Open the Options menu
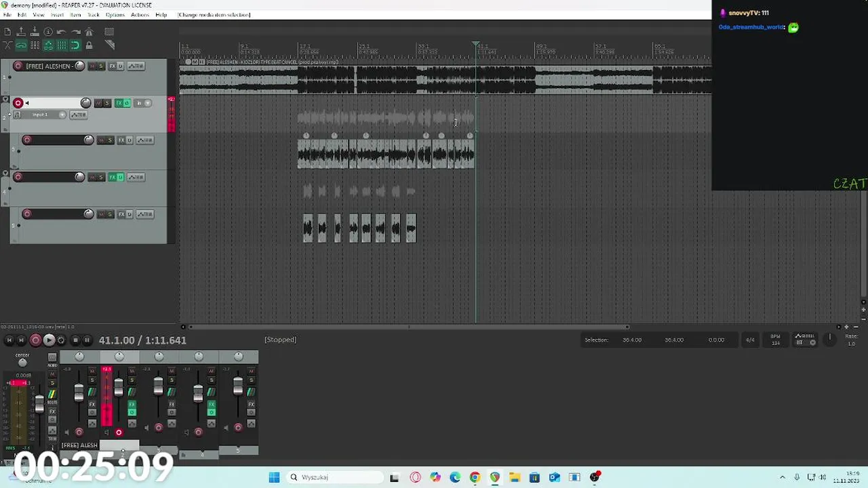 pyautogui.click(x=115, y=15)
